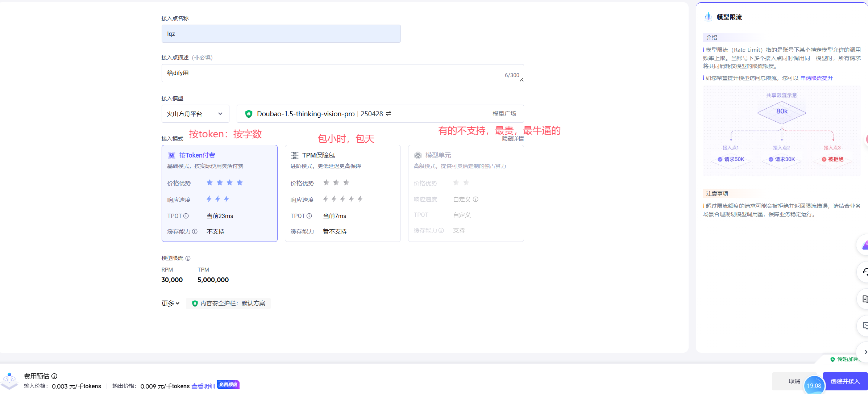This screenshot has width=868, height=394.
Task: Open the 申请限流提升 link
Action: (x=816, y=78)
